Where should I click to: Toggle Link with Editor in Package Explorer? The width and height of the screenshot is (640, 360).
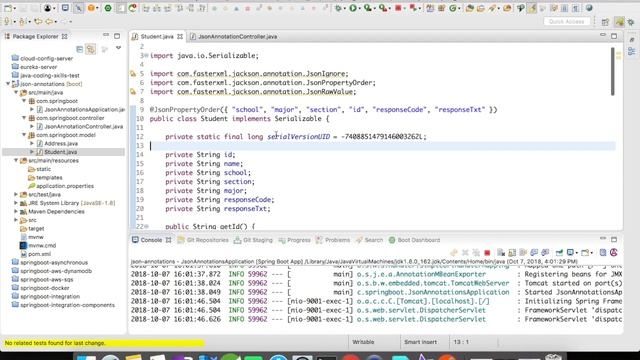point(91,49)
